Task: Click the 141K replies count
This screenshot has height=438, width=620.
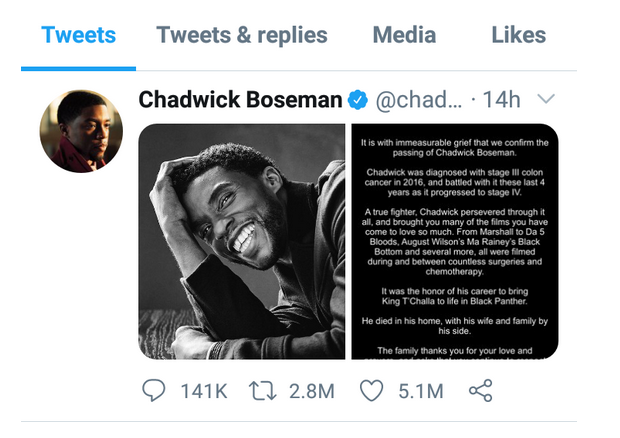Action: [x=204, y=391]
